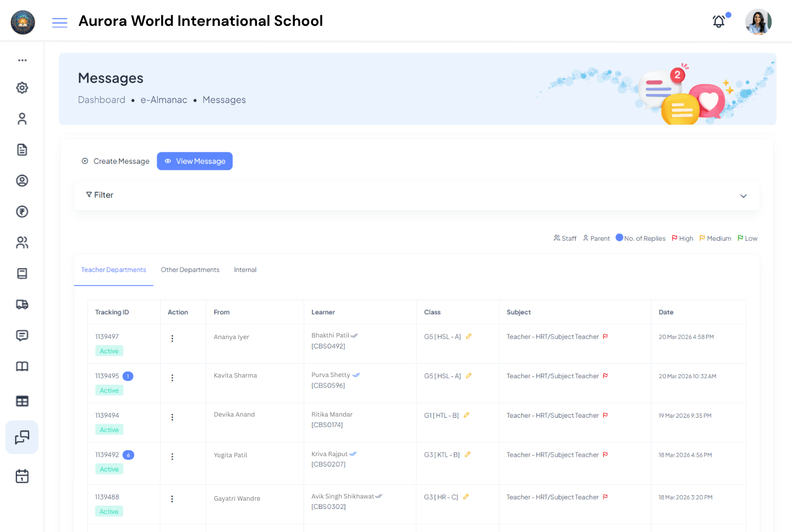
Task: Open the profile avatar in the header
Action: 758,21
